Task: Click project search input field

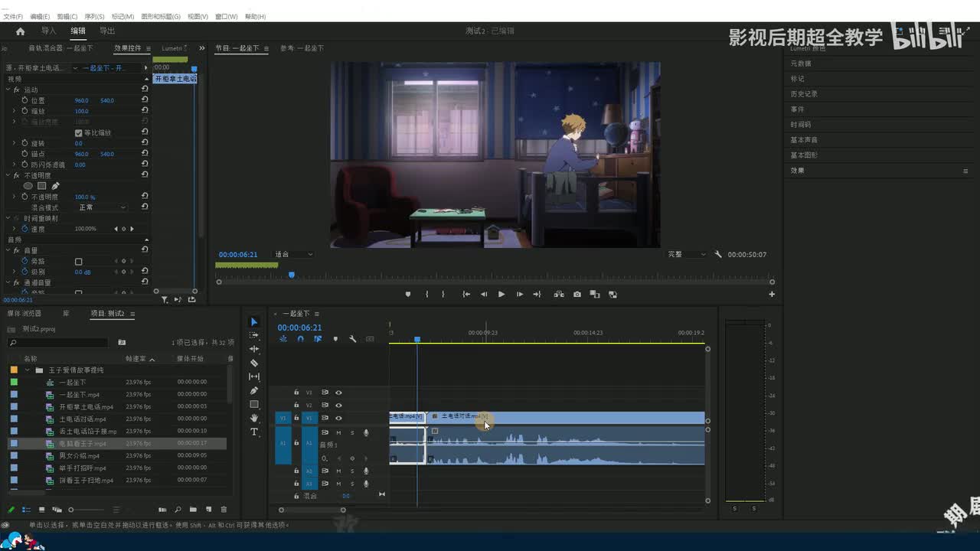Action: pyautogui.click(x=58, y=343)
